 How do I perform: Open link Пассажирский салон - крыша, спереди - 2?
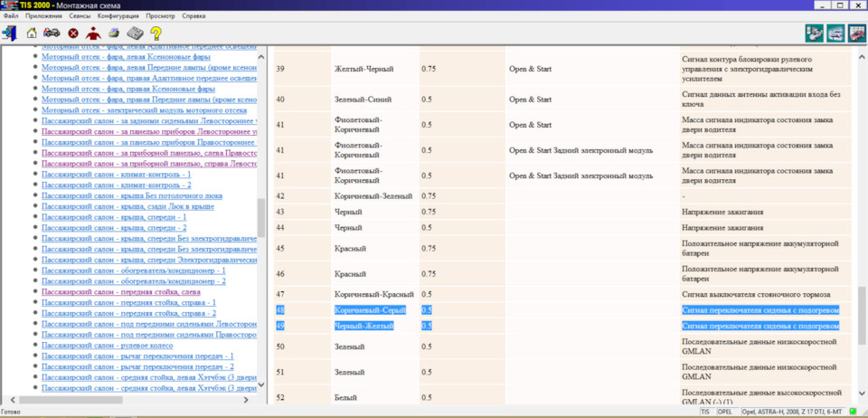[x=114, y=227]
